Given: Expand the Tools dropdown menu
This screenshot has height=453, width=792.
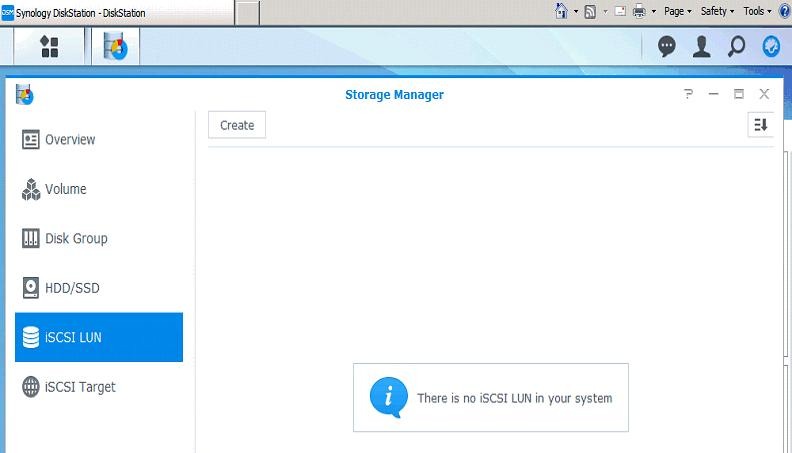Looking at the screenshot, I should pyautogui.click(x=757, y=11).
